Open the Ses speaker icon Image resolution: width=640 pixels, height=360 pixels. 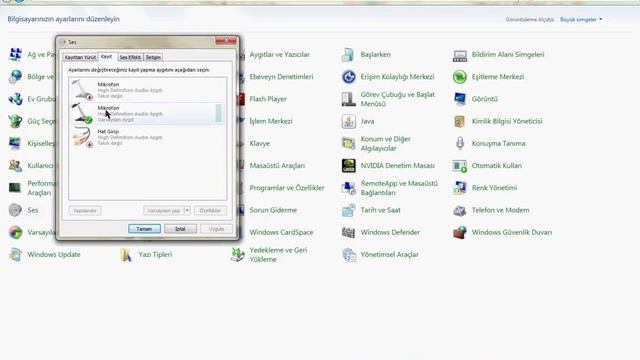click(x=15, y=210)
